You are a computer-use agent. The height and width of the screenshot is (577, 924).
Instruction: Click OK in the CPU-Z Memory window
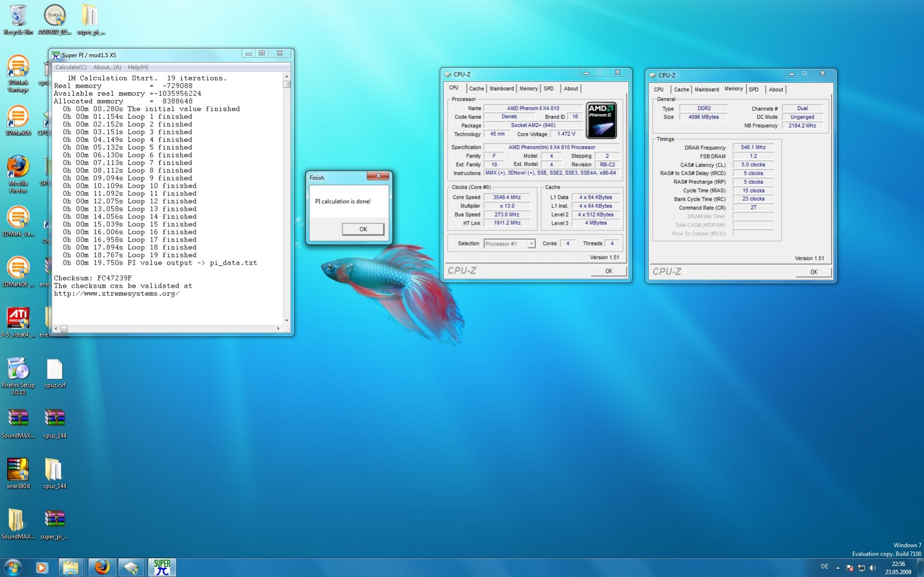813,272
